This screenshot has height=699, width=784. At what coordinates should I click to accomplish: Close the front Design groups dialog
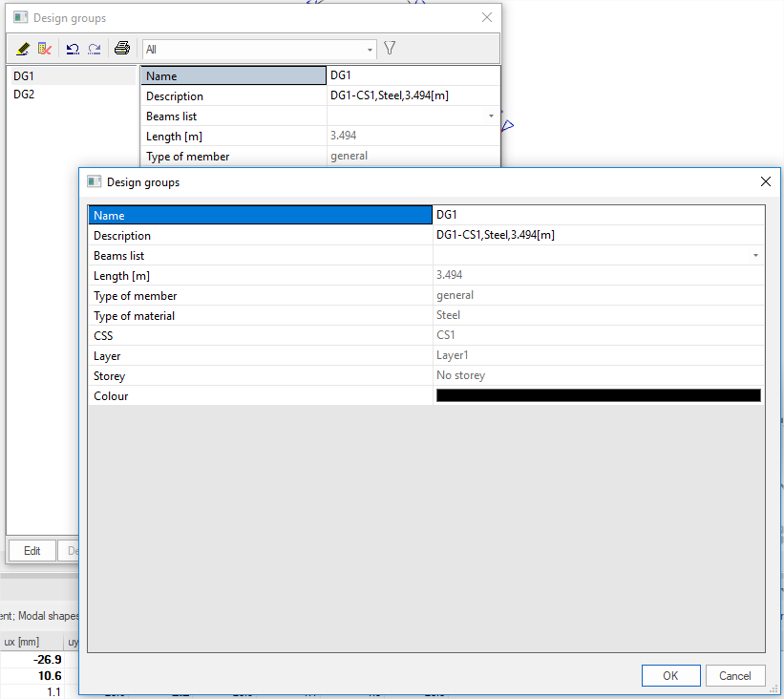point(765,181)
